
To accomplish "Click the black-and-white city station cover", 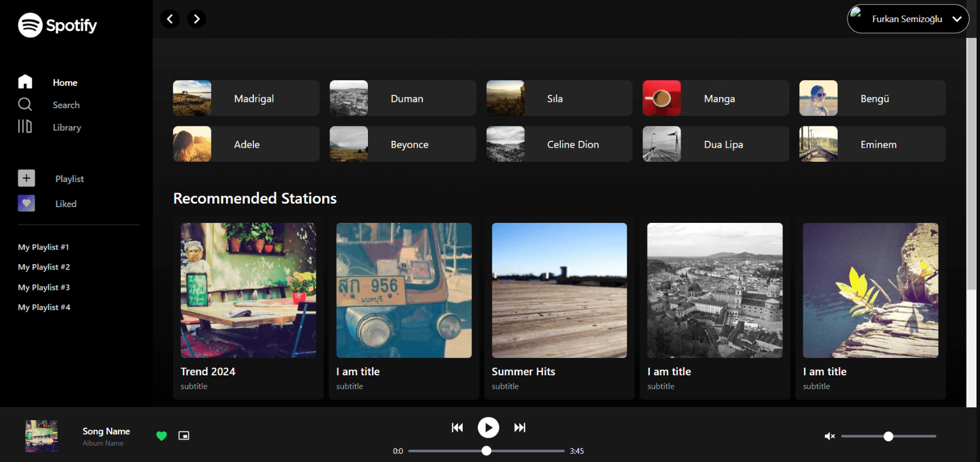I will pyautogui.click(x=715, y=290).
